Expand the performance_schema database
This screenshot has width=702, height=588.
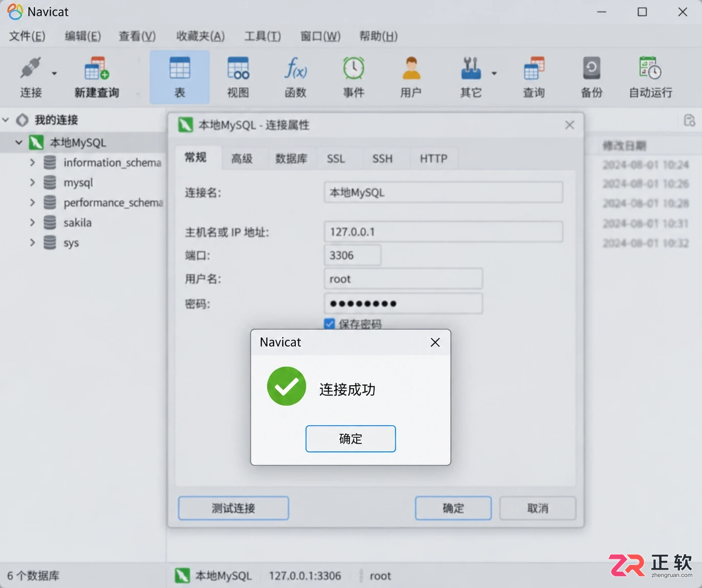(x=32, y=202)
